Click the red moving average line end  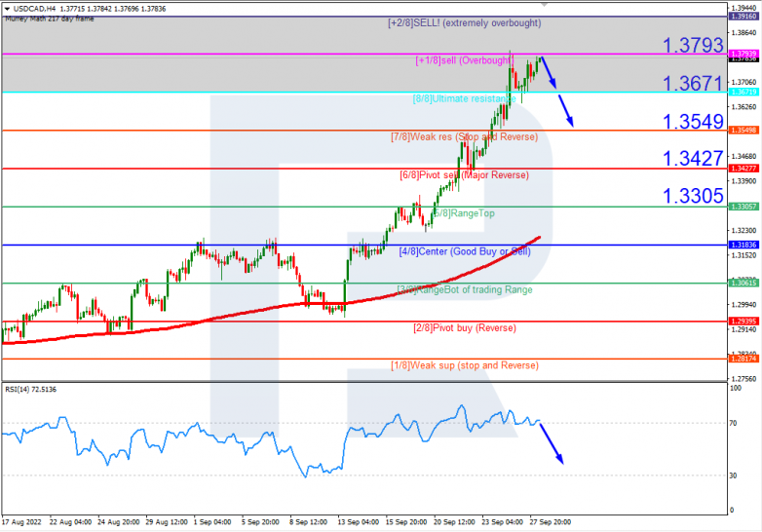(539, 238)
